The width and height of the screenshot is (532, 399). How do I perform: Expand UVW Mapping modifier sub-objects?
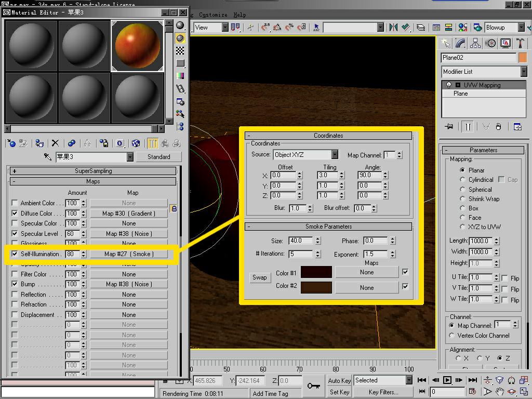coord(458,85)
